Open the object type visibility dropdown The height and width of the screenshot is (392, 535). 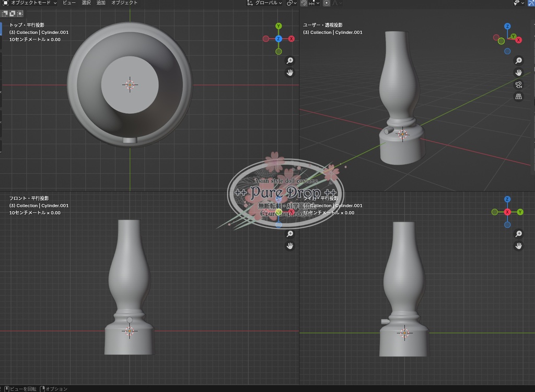[x=519, y=3]
